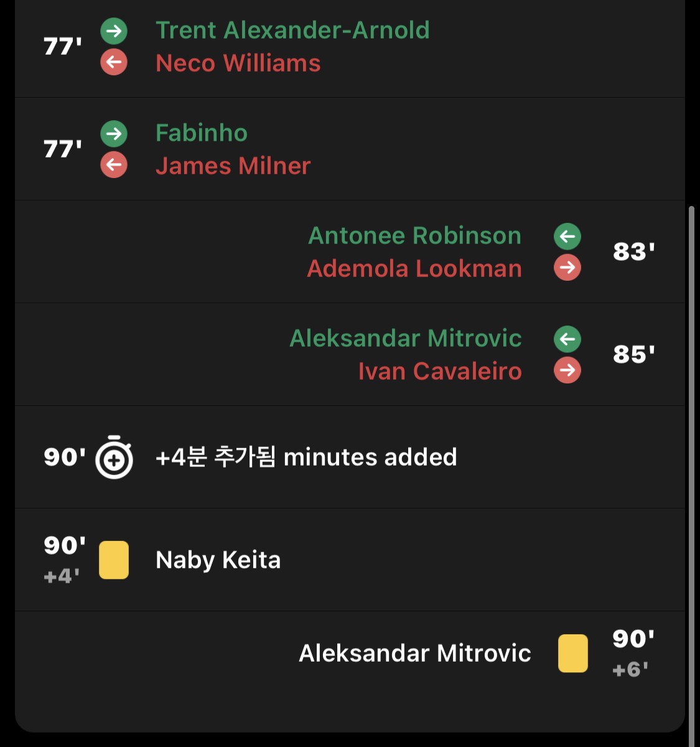Open Trent Alexander-Arnold player name
The image size is (700, 747).
[292, 30]
